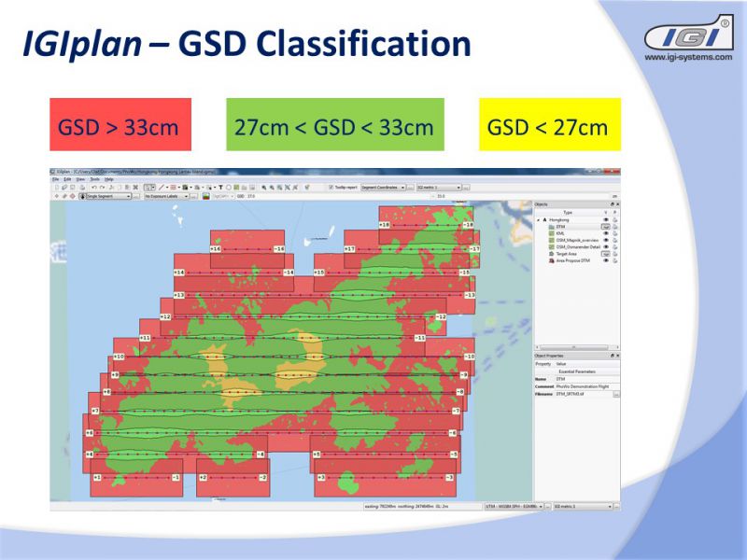This screenshot has height=560, width=747.
Task: Click the Comment value field
Action: pyautogui.click(x=587, y=386)
